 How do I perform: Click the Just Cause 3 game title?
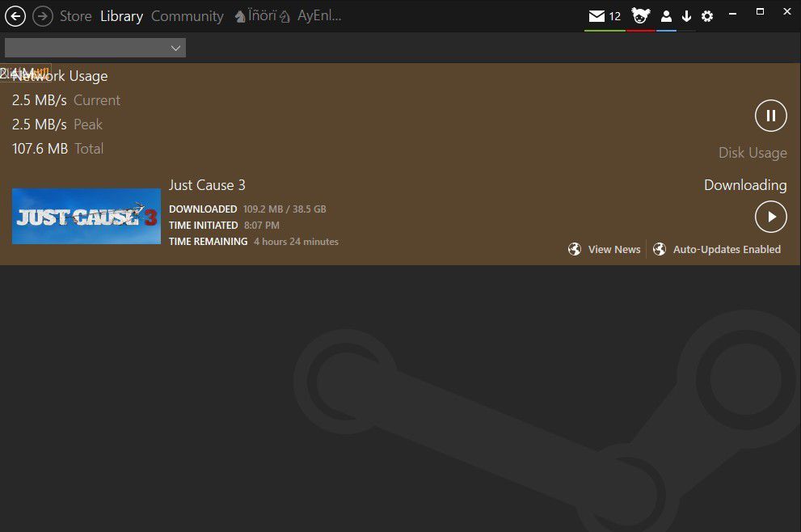[207, 185]
